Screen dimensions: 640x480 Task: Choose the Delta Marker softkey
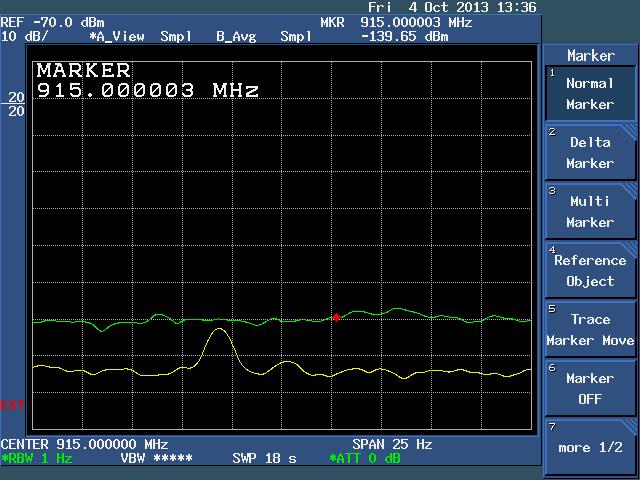point(590,153)
